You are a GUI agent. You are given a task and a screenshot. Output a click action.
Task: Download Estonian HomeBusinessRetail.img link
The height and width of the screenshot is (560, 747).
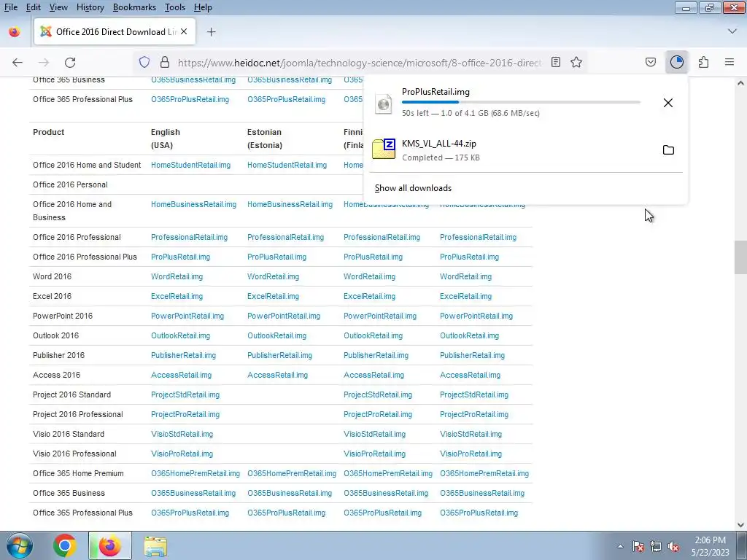(290, 204)
